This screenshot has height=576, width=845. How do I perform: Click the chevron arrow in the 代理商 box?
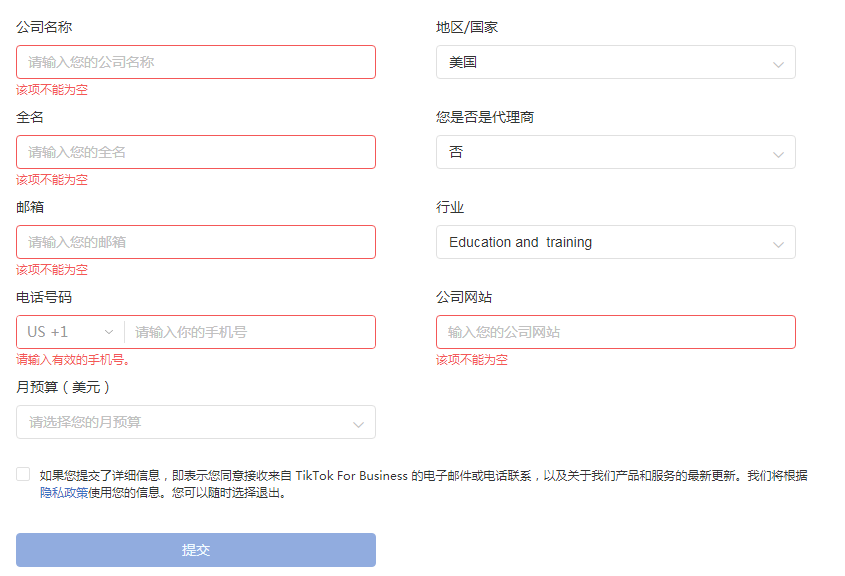(x=779, y=154)
